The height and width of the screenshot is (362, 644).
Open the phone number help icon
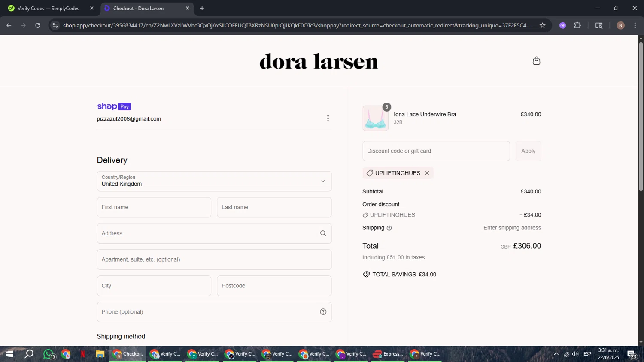pyautogui.click(x=323, y=312)
